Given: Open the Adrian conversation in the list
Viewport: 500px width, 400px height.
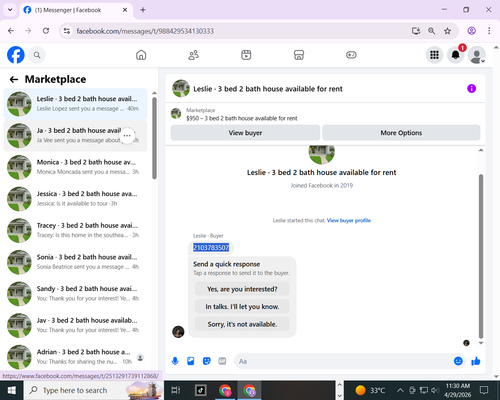Looking at the screenshot, I should (75, 357).
